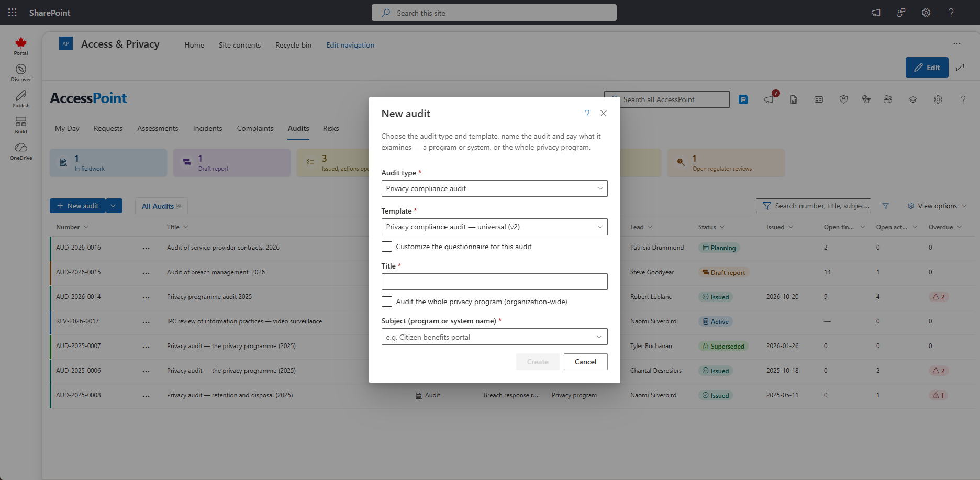Click the Edit page button
Screen dimensions: 980x480
[x=927, y=68]
